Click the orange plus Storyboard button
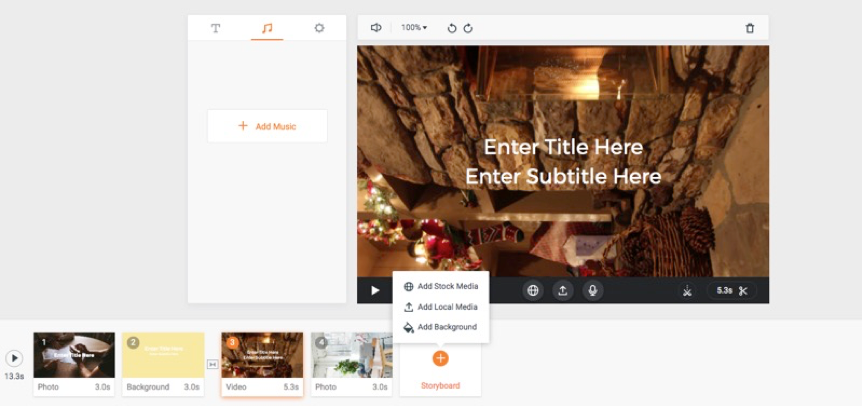 click(440, 358)
